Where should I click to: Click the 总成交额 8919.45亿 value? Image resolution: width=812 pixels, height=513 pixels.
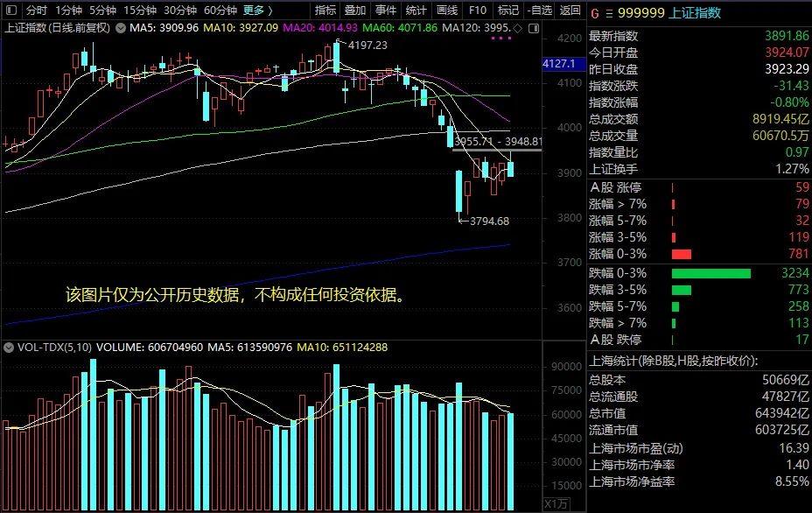780,119
